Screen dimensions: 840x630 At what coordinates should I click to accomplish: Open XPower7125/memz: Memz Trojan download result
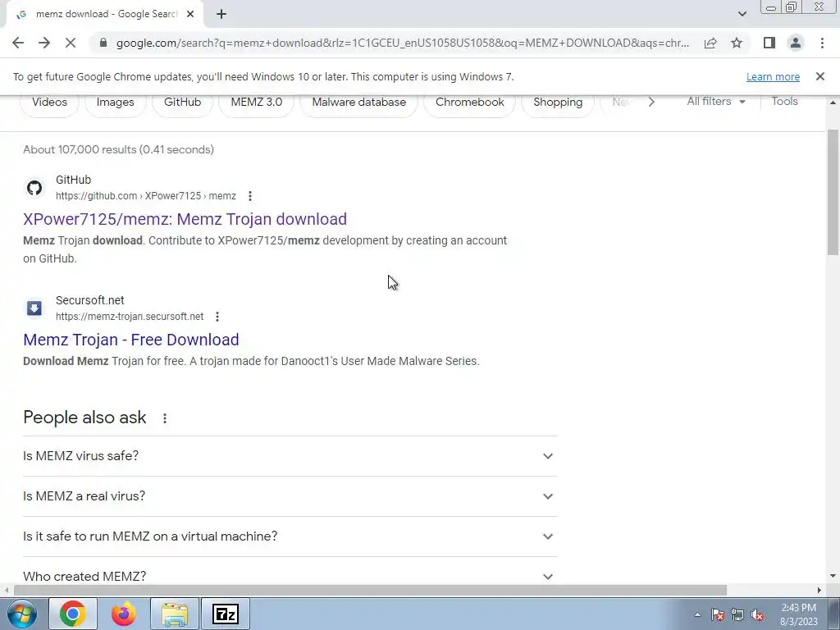(x=185, y=219)
